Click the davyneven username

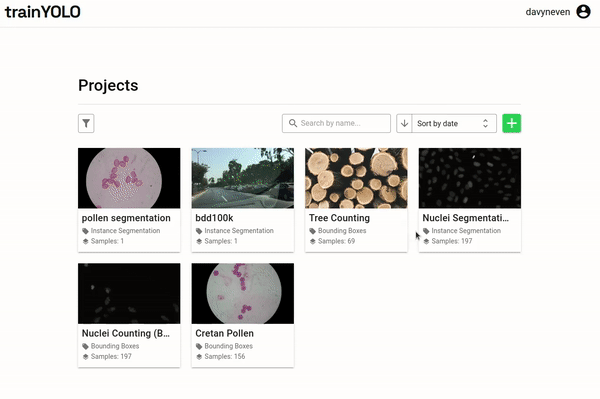[548, 12]
